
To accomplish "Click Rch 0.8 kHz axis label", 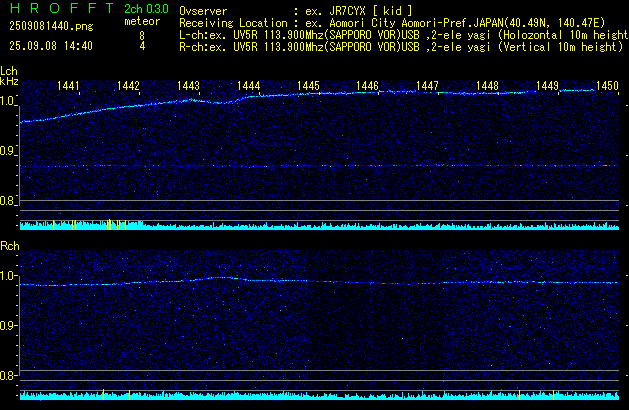I will 7,375.
